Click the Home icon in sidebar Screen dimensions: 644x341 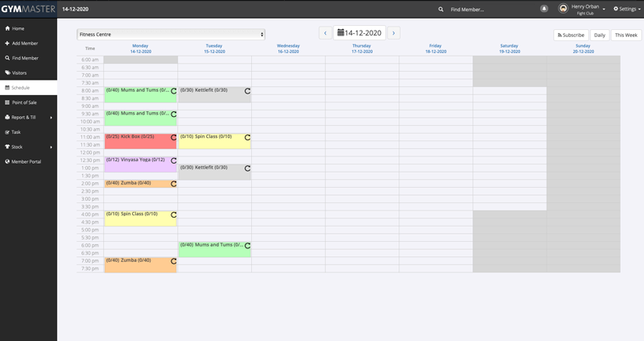(7, 28)
